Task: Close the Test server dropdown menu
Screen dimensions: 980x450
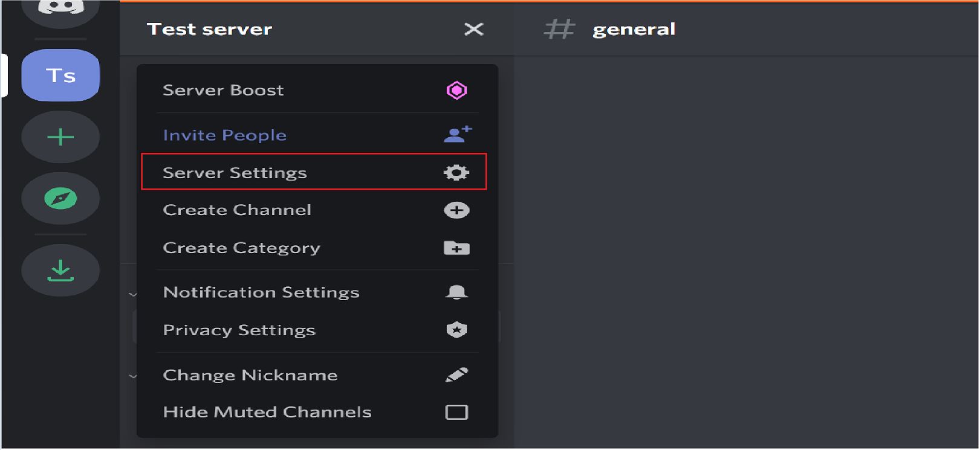Action: coord(474,29)
